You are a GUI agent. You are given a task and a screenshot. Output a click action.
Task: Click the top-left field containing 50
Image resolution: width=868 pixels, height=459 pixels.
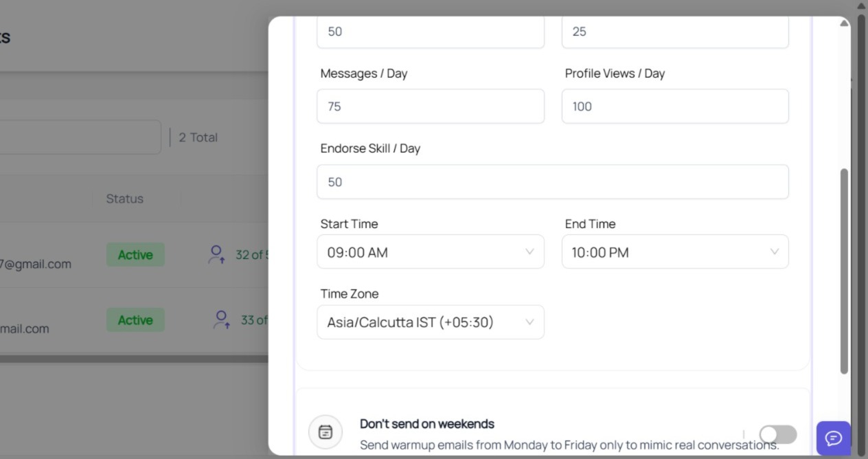click(431, 32)
